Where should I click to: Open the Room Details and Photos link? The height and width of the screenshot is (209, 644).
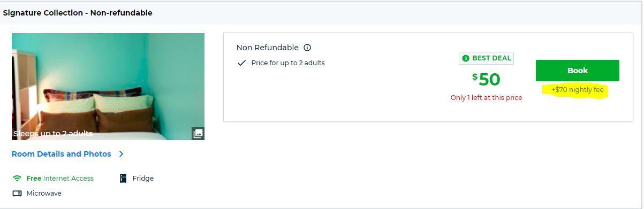click(x=62, y=154)
